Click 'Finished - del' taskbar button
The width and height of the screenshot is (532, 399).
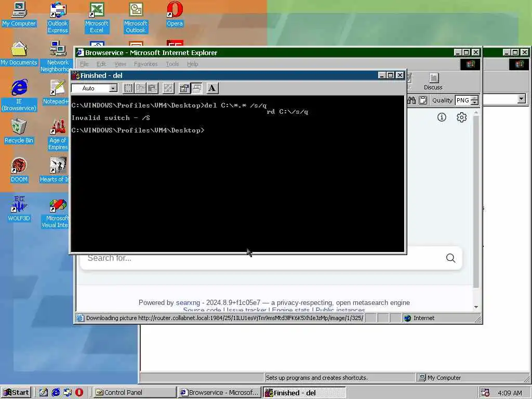click(304, 393)
